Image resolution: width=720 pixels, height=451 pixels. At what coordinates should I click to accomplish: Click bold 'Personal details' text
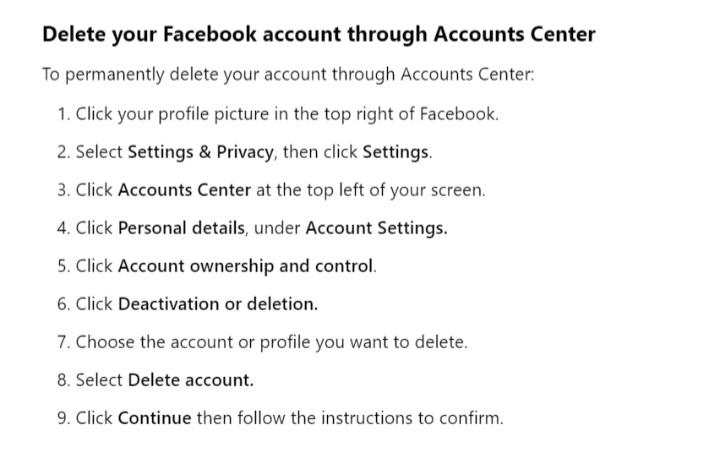point(181,228)
